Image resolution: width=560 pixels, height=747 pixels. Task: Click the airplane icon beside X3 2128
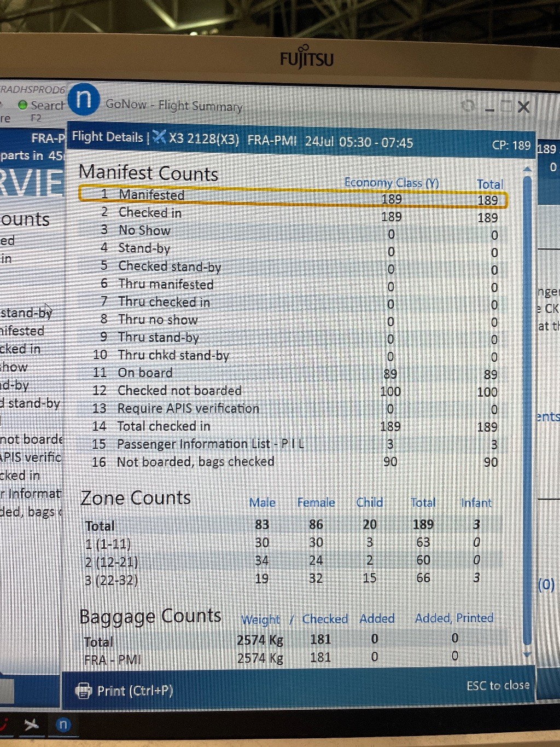(x=159, y=137)
